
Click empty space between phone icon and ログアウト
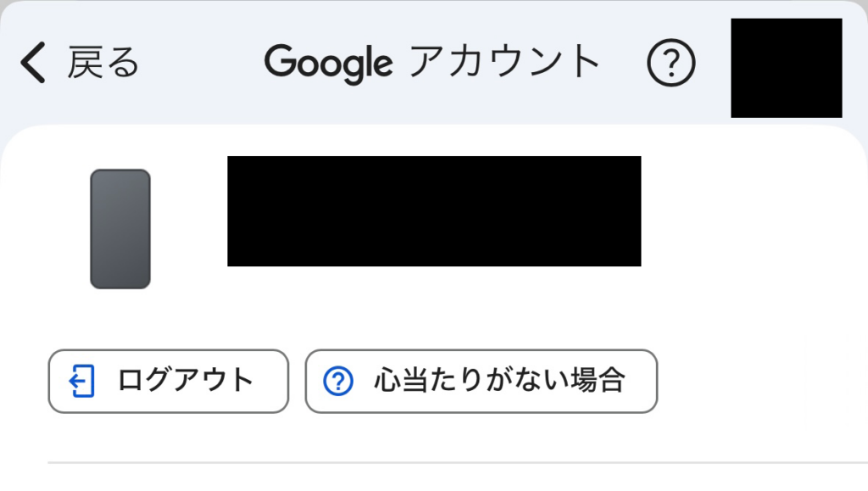pyautogui.click(x=120, y=320)
